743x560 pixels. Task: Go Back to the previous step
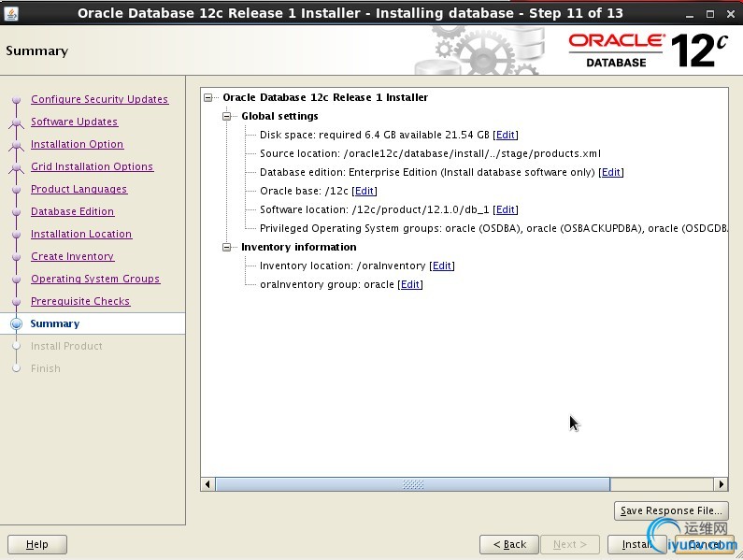[x=509, y=544]
